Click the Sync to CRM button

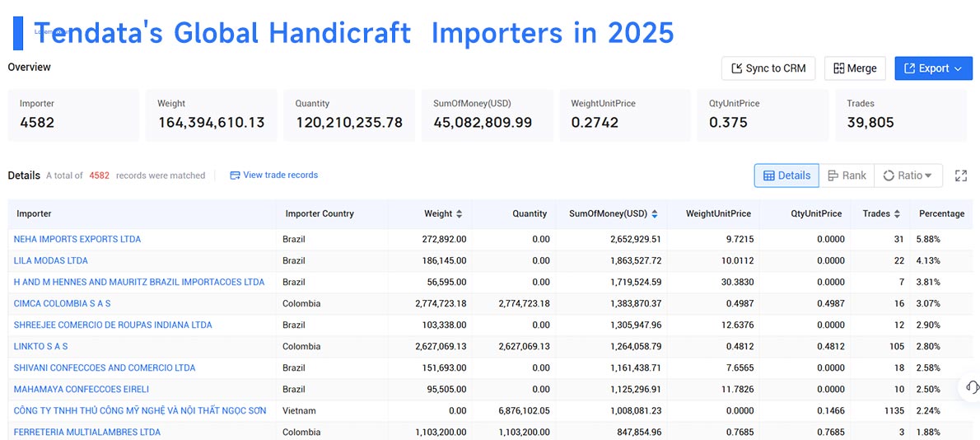click(x=768, y=68)
